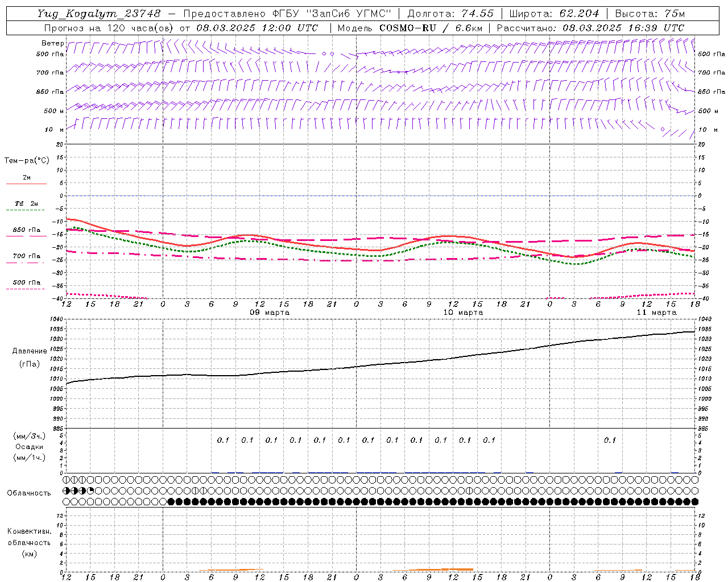Click the (км) unit label for convective cloud
Screen dimensions: 728x582
point(29,554)
